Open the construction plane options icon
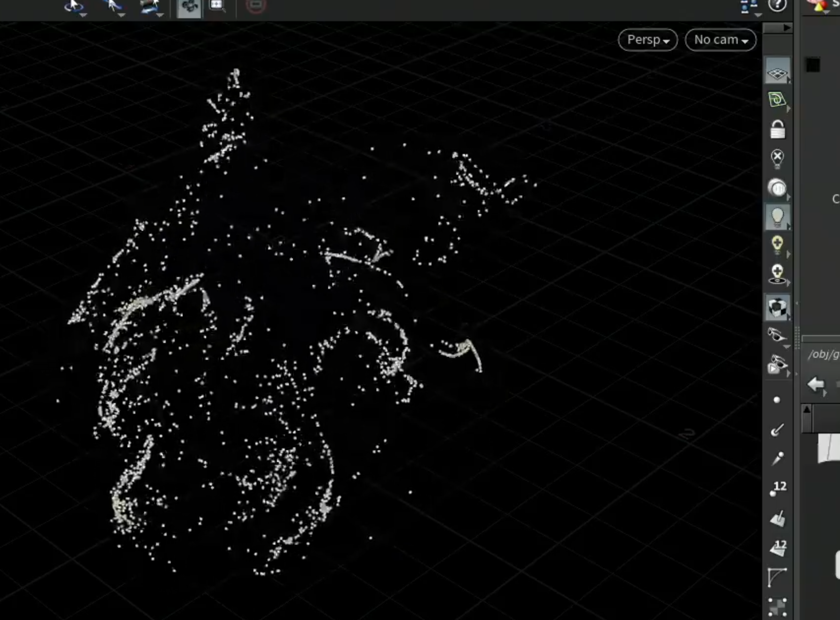 [777, 100]
